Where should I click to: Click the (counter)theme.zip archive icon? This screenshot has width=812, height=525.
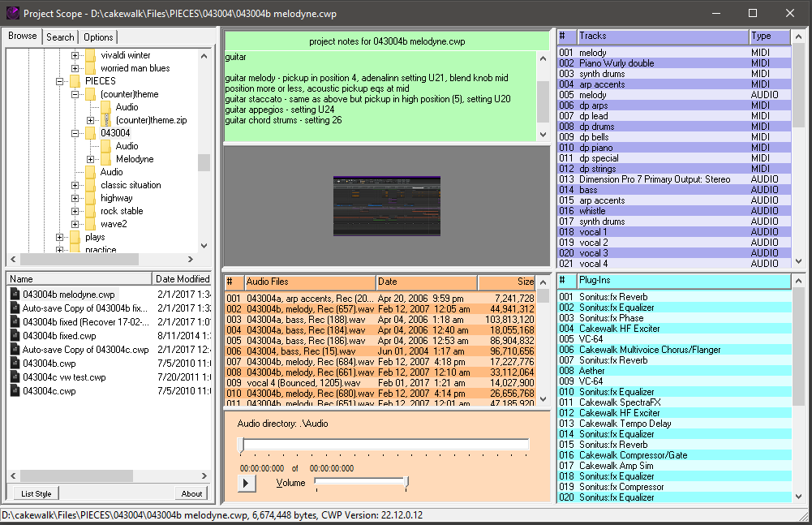coord(106,120)
